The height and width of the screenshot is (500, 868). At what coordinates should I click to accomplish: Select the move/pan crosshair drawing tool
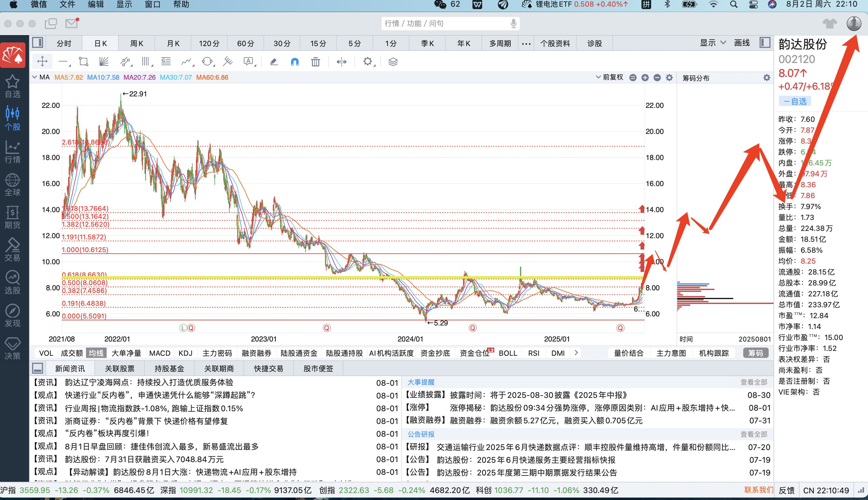coord(42,62)
